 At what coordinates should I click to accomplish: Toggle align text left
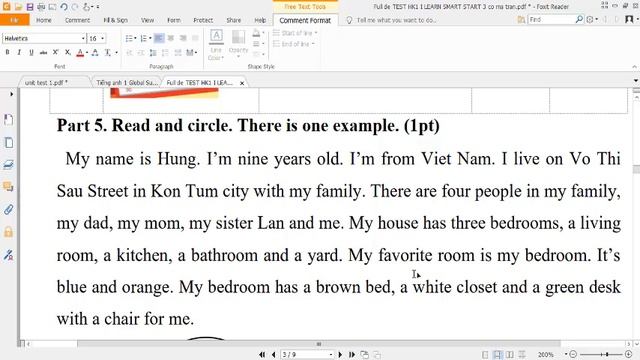pyautogui.click(x=159, y=38)
